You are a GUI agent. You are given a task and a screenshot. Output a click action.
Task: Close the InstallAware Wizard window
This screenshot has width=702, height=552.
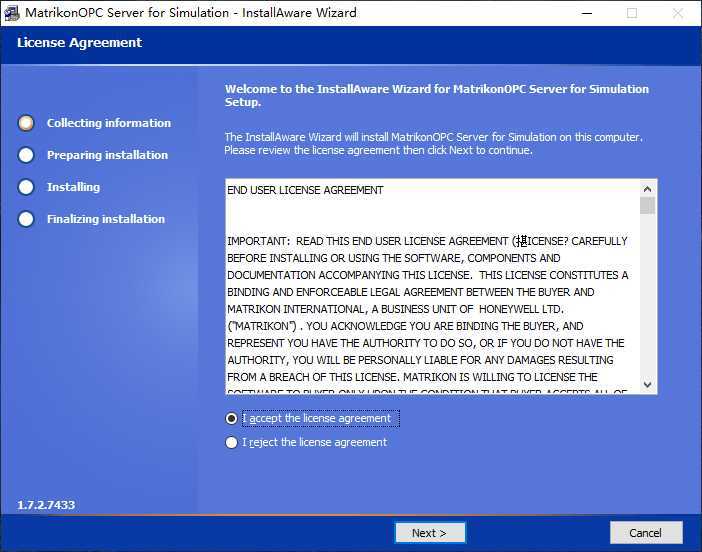coord(678,13)
